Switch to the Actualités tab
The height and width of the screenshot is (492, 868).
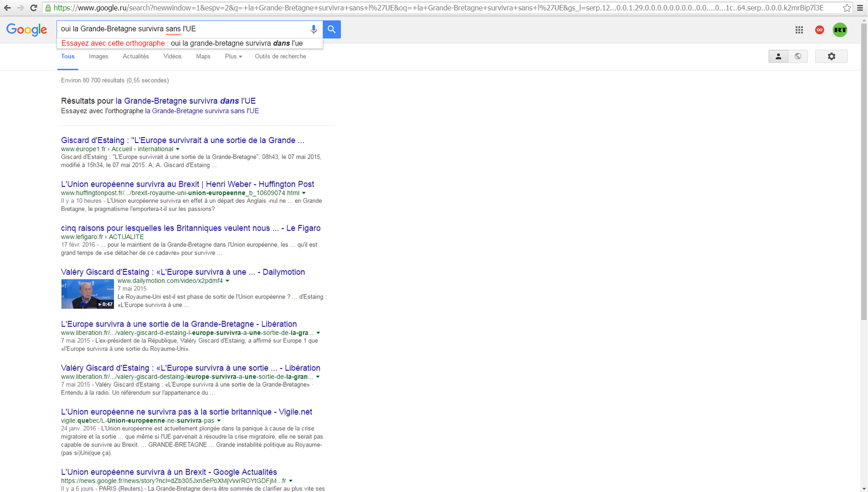[136, 56]
